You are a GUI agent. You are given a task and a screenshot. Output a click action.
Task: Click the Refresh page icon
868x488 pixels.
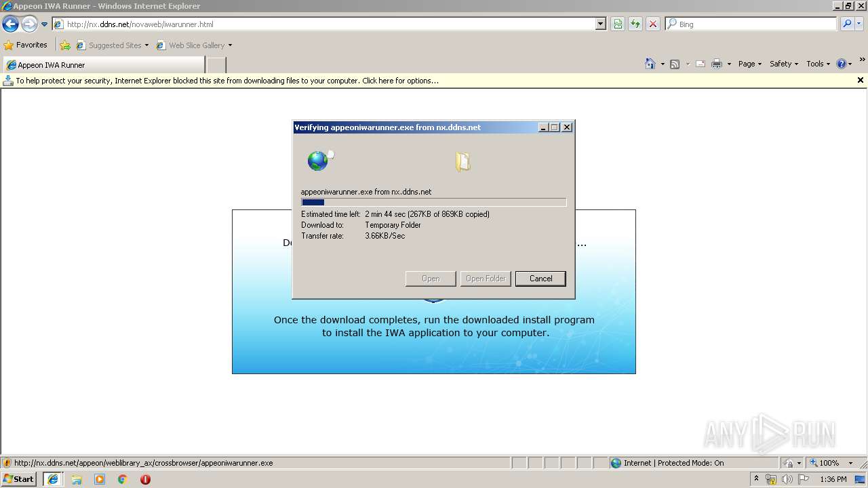635,24
